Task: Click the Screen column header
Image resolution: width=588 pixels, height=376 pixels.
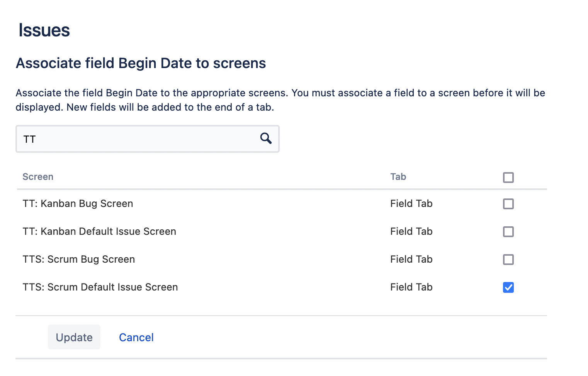Action: point(38,177)
